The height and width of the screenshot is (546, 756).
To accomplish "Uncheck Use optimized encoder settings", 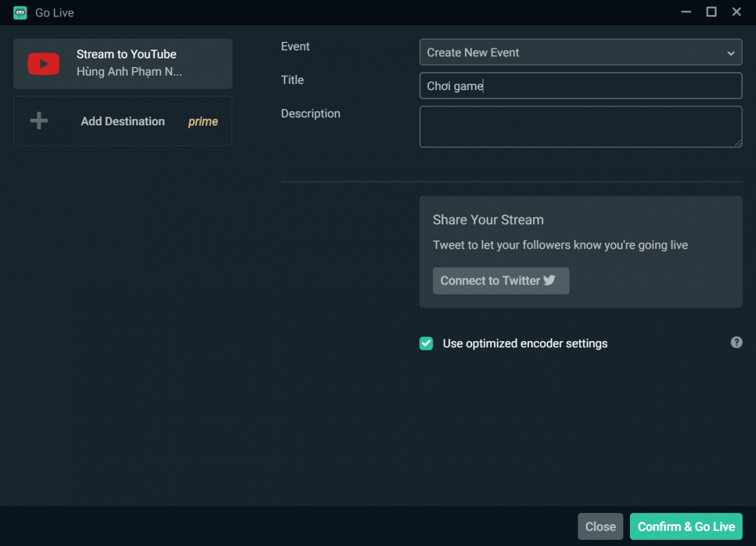I will (426, 343).
